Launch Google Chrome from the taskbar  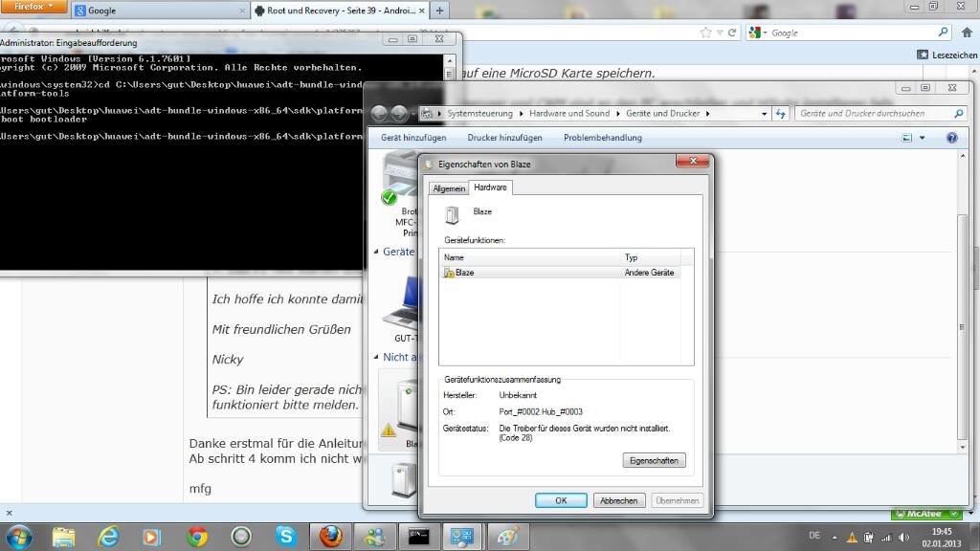pos(197,537)
